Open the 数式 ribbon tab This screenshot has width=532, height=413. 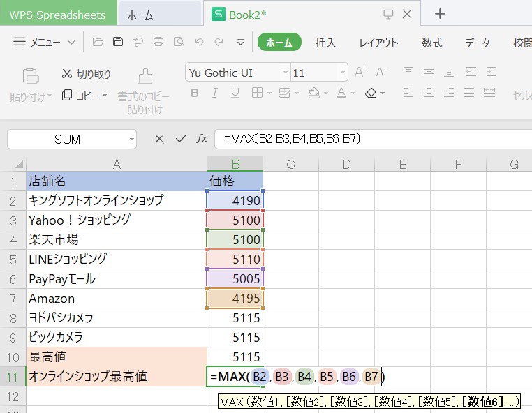click(x=431, y=43)
